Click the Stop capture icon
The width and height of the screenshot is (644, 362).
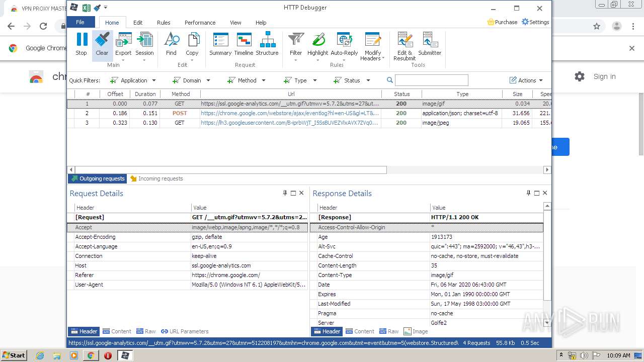click(81, 44)
